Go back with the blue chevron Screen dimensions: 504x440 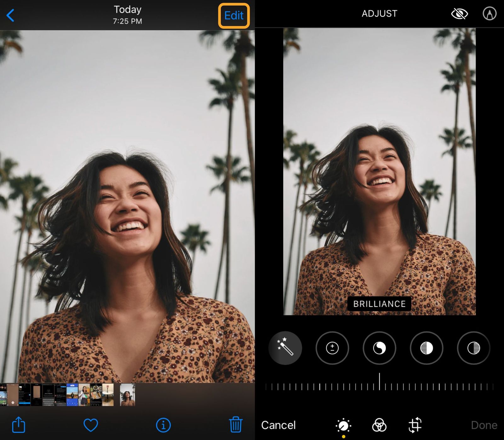click(x=11, y=16)
